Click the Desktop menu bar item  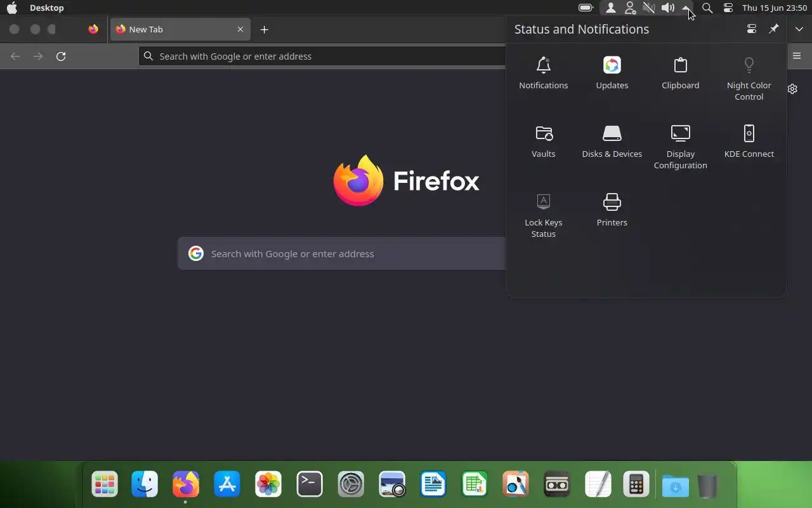tap(46, 8)
